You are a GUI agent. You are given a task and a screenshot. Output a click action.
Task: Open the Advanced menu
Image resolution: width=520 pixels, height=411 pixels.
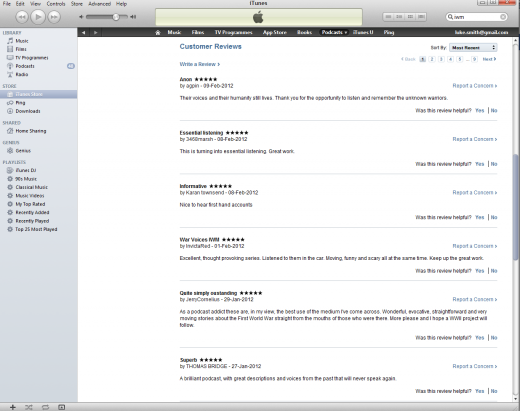click(x=99, y=4)
